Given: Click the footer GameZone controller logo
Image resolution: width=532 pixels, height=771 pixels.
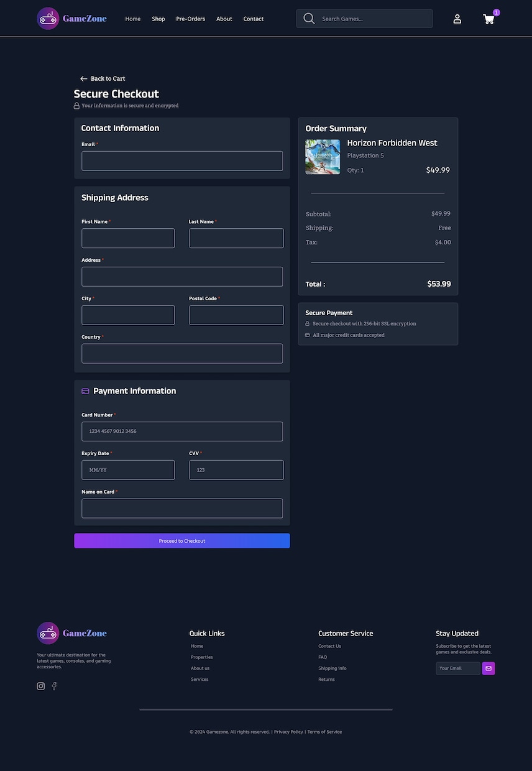Looking at the screenshot, I should [x=48, y=633].
